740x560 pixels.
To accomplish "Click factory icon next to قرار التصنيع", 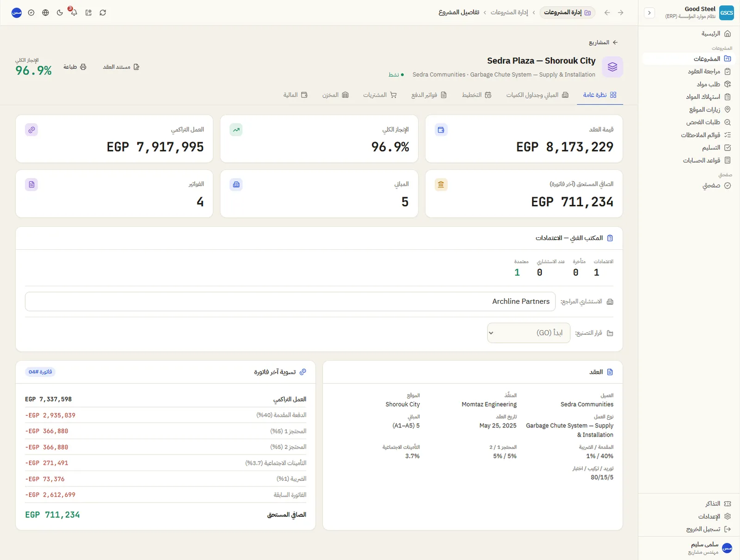I will [610, 333].
